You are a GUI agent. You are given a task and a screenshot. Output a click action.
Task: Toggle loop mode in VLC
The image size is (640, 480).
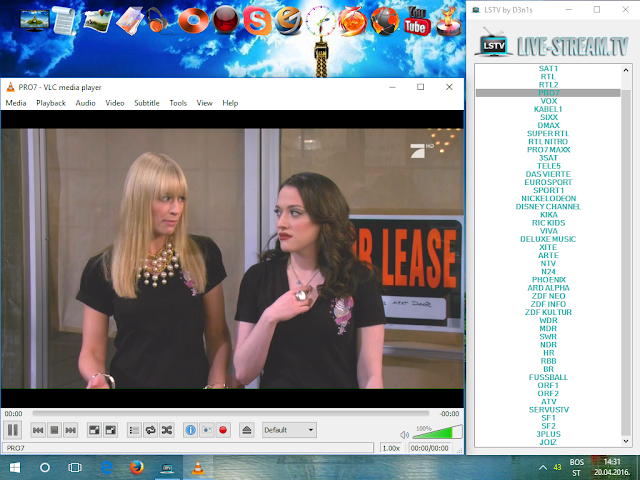151,430
